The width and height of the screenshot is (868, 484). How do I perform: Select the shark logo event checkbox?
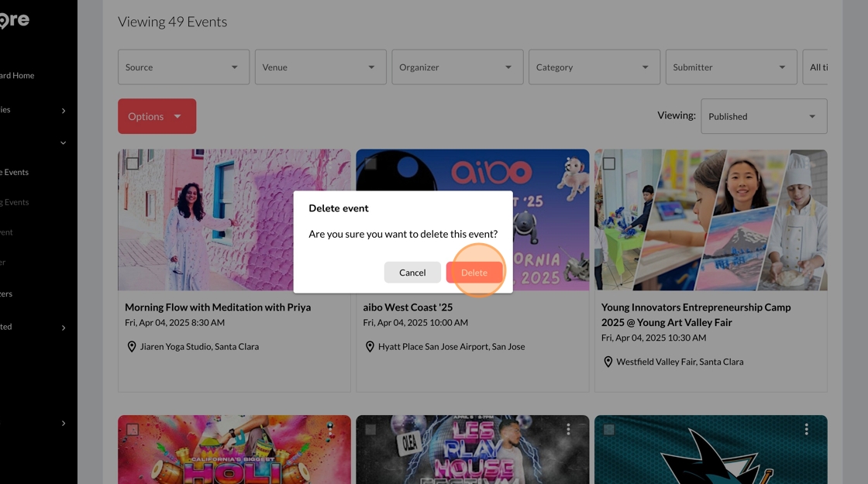click(x=609, y=429)
